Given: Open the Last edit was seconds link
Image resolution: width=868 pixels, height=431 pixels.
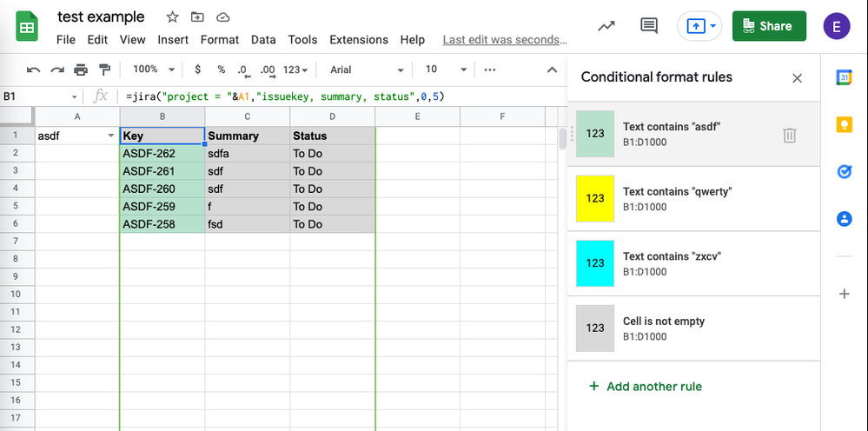Looking at the screenshot, I should pyautogui.click(x=505, y=40).
